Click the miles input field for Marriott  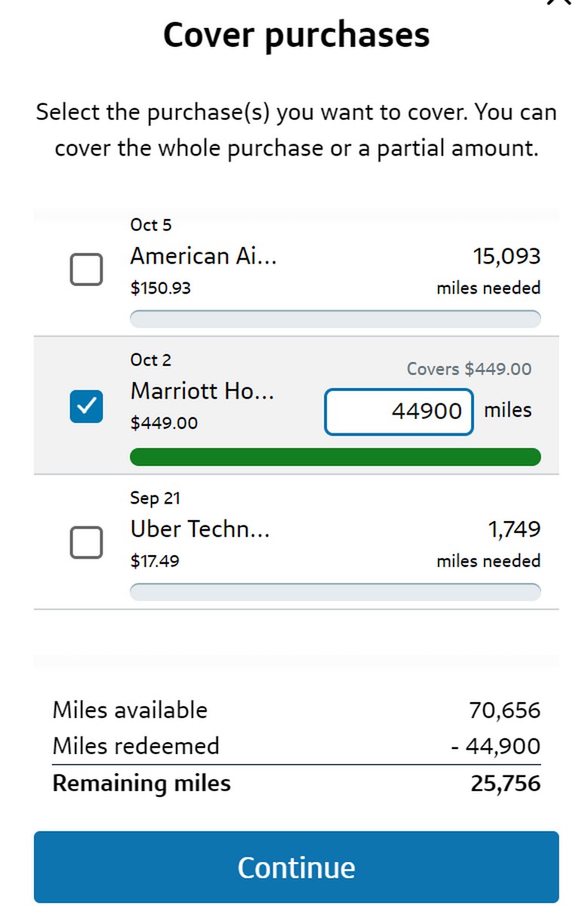click(x=399, y=410)
